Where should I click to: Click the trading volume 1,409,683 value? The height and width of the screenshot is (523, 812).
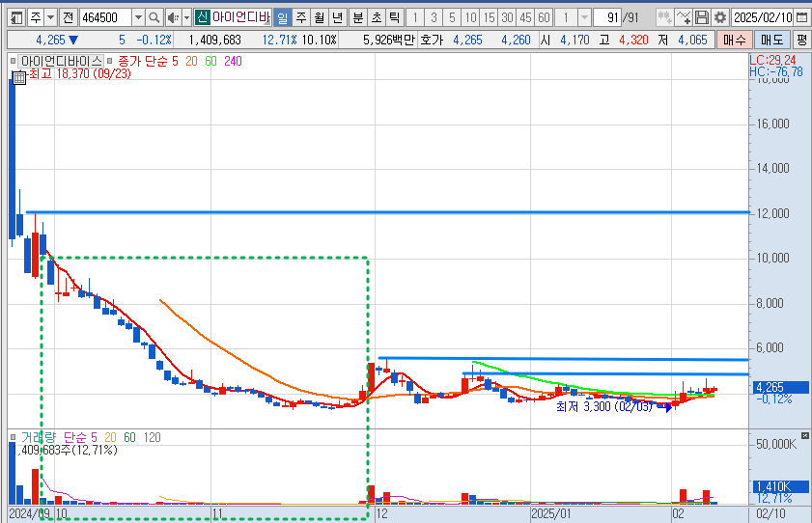pyautogui.click(x=215, y=40)
